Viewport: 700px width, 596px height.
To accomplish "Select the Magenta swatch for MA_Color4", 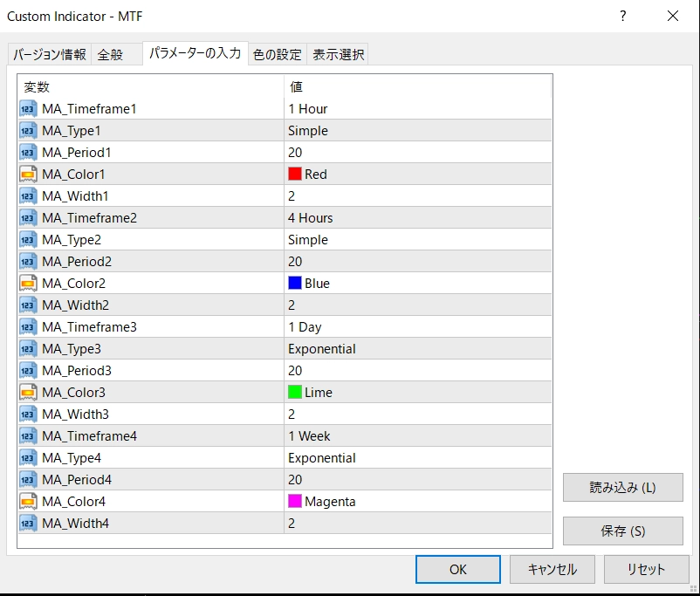I will coord(295,502).
